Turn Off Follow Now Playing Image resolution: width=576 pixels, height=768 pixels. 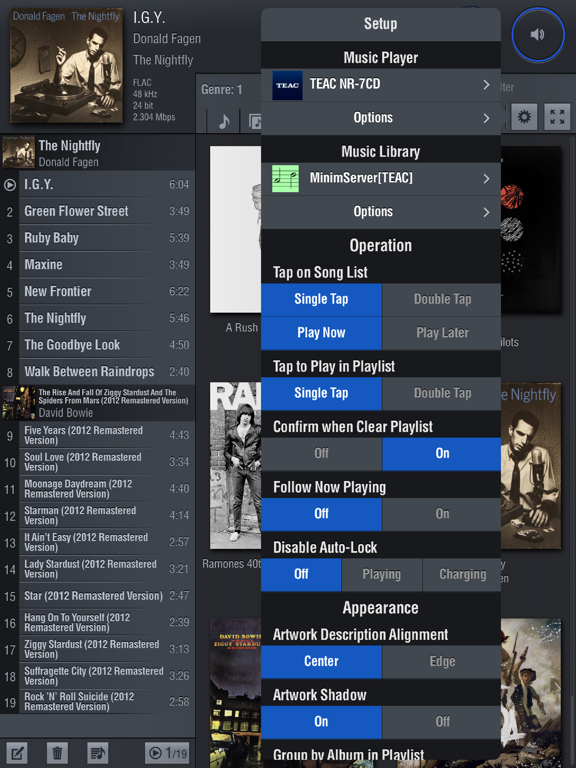coord(321,514)
